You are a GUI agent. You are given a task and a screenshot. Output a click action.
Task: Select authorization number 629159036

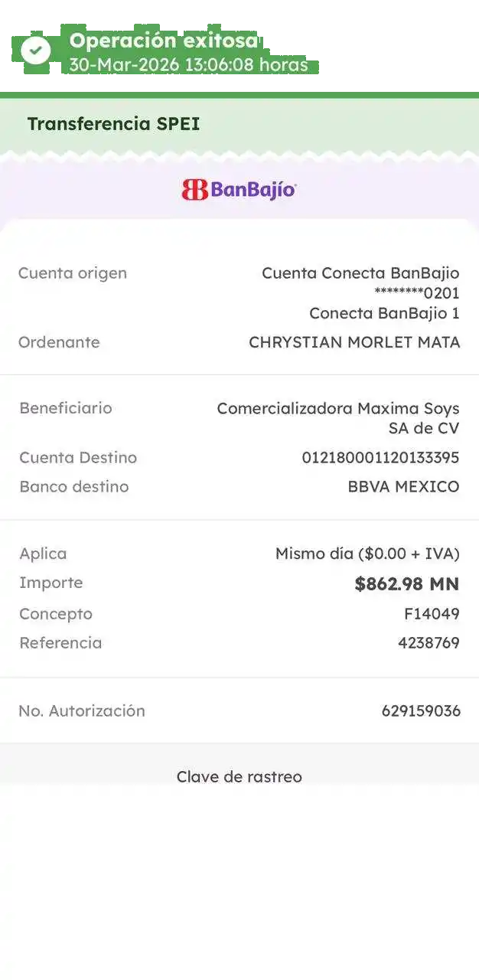click(x=421, y=711)
